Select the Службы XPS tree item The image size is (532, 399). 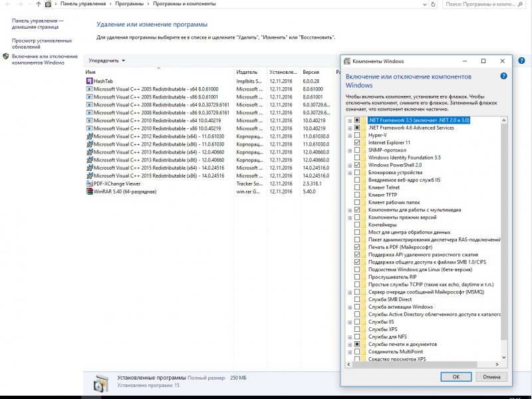[382, 329]
